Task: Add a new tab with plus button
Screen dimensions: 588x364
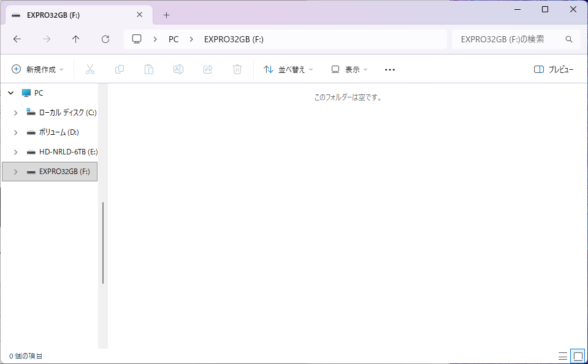Action: 166,15
